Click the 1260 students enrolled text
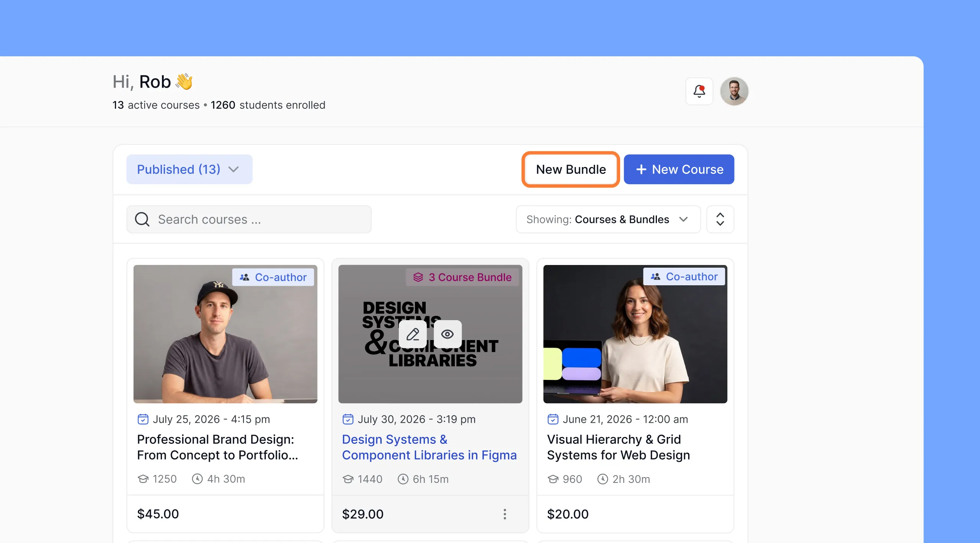The image size is (980, 543). (x=268, y=105)
